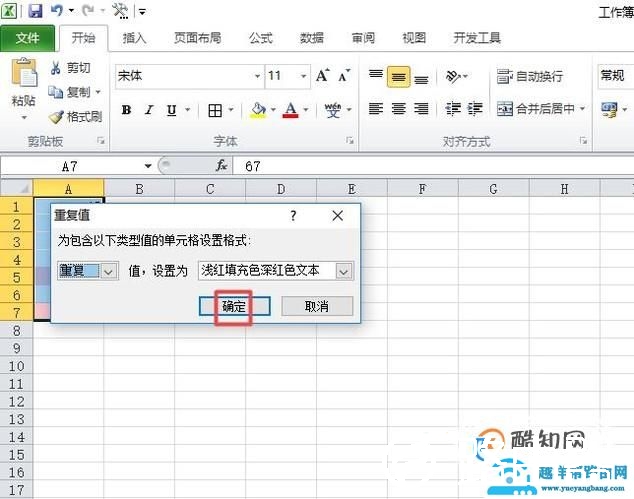The height and width of the screenshot is (499, 634).
Task: Switch to the 视图 View tab
Action: coord(414,38)
